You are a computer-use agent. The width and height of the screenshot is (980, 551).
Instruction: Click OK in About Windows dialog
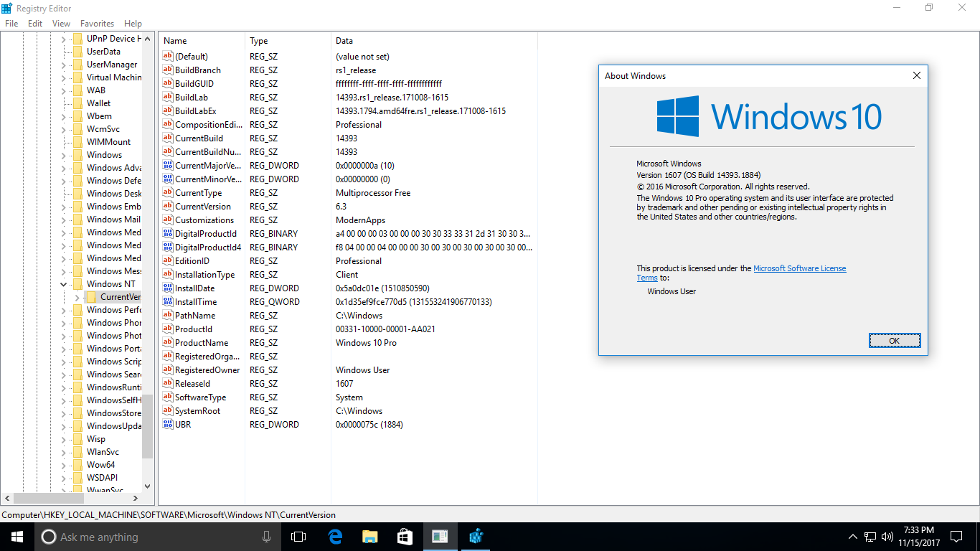894,341
